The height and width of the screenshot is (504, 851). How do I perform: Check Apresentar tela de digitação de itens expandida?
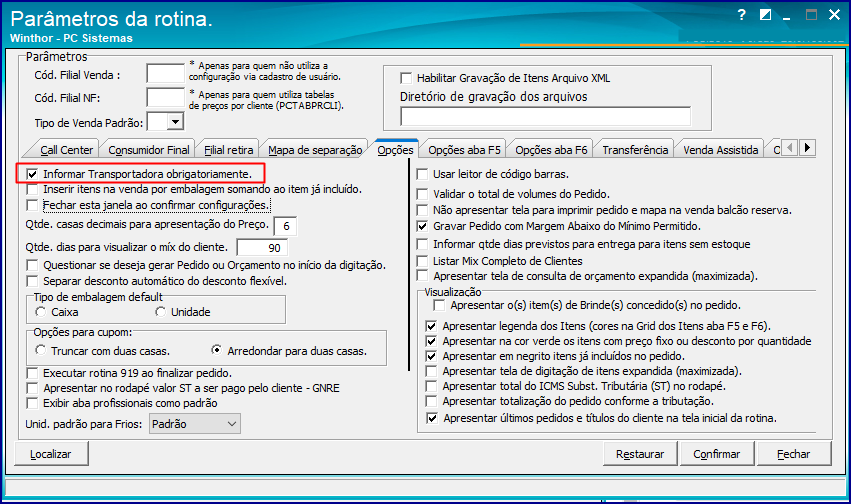tap(431, 372)
